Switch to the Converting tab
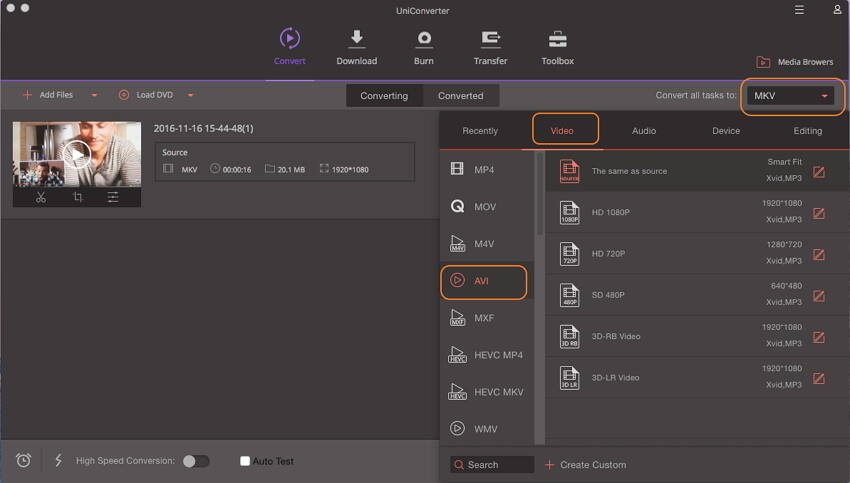The width and height of the screenshot is (850, 483). pyautogui.click(x=384, y=95)
